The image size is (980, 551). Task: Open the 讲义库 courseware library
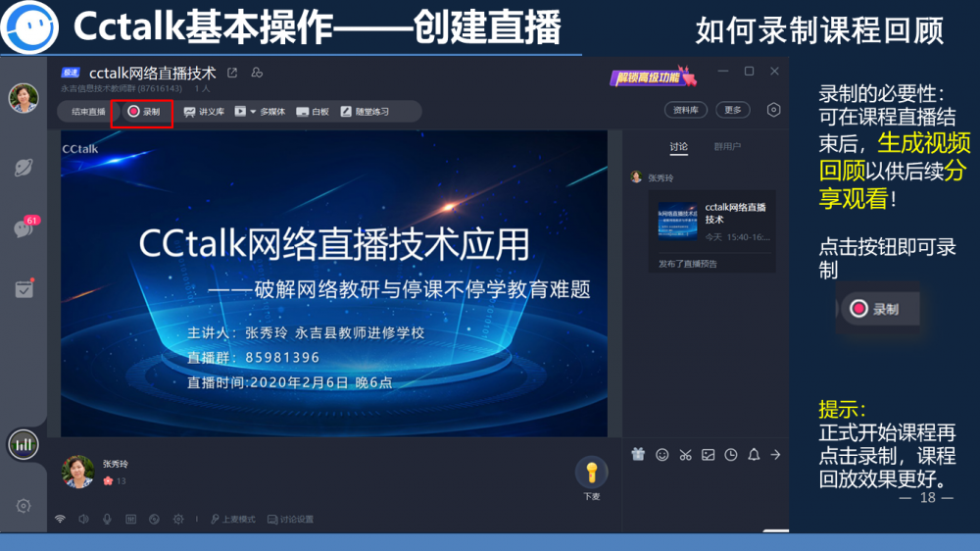tap(204, 112)
